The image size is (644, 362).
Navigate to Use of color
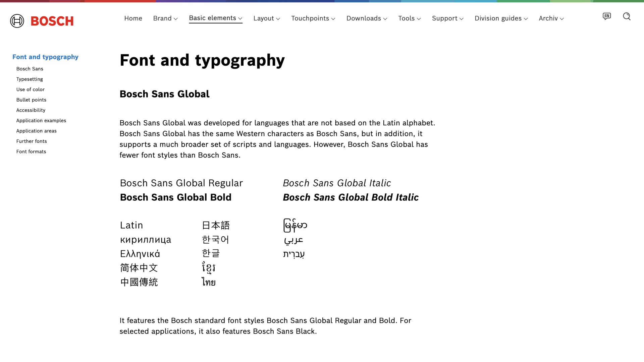(x=31, y=89)
